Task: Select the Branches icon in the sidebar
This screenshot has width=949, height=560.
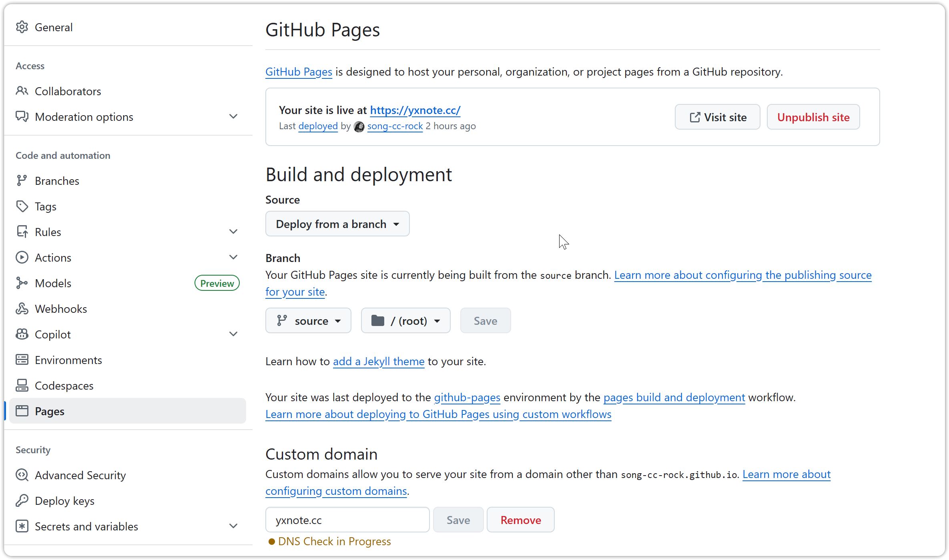Action: click(x=22, y=180)
